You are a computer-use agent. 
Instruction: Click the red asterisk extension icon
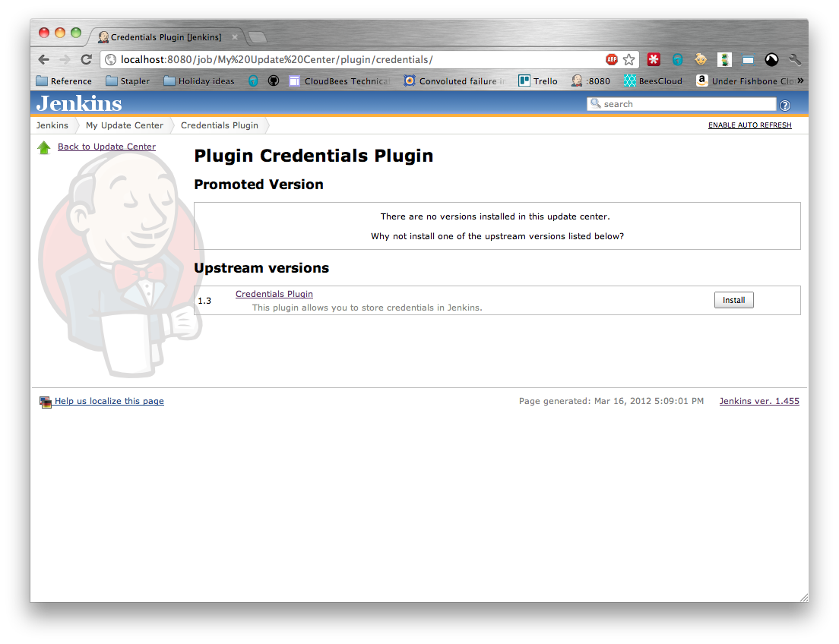654,59
